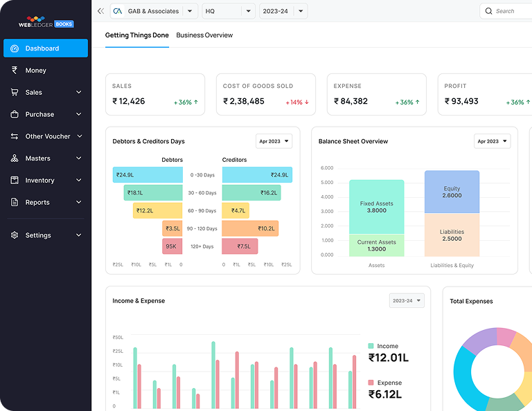Click the Dashboard speedometer icon in sidebar
Screen dimensions: 532x411
click(x=15, y=48)
